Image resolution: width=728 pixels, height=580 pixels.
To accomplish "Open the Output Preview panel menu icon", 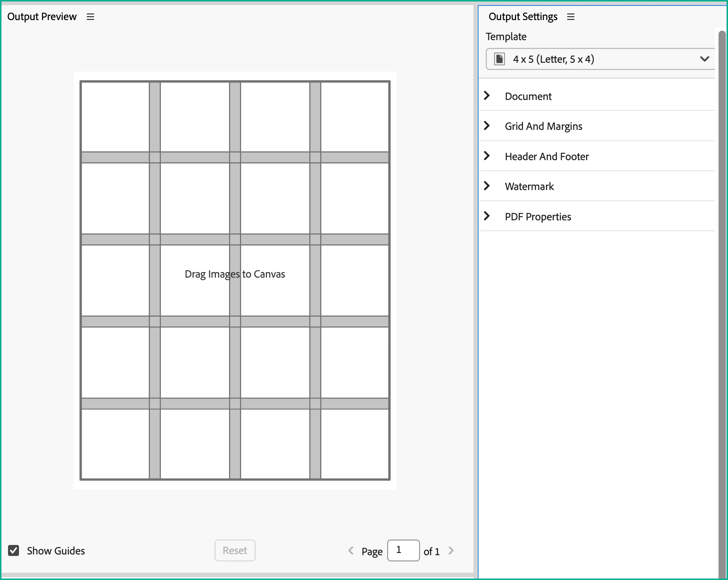I will [x=90, y=17].
